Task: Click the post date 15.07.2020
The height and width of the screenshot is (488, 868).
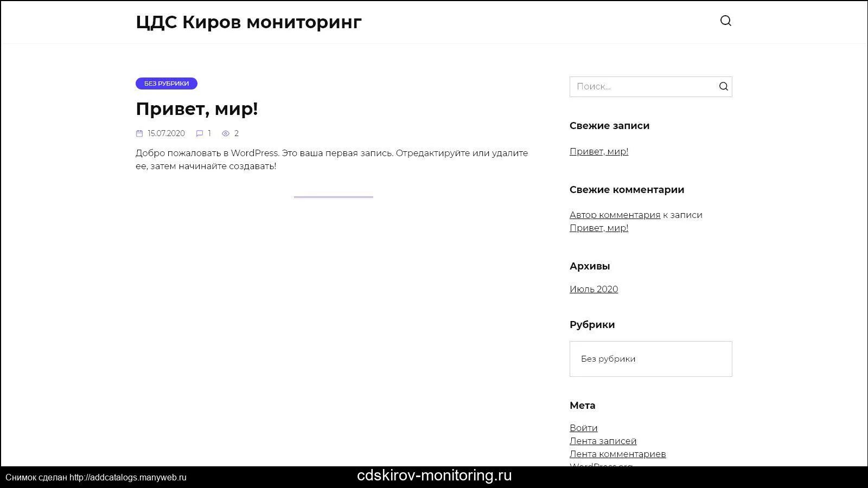Action: click(x=166, y=133)
